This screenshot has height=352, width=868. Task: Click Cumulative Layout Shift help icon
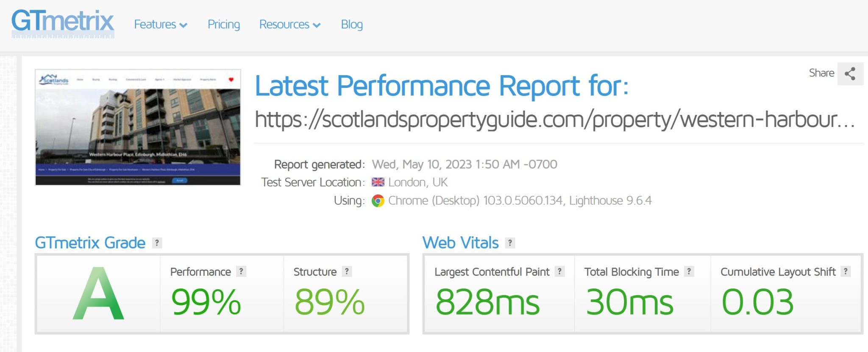tap(846, 271)
